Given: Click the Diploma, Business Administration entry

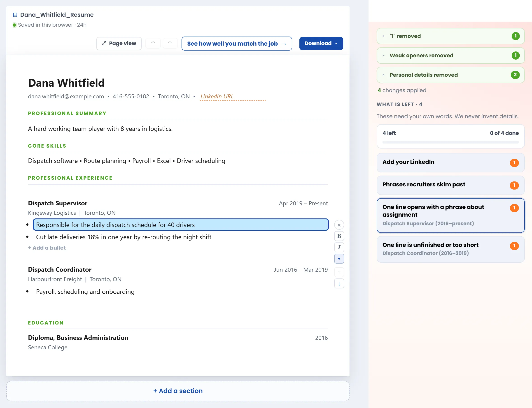Looking at the screenshot, I should tap(78, 338).
